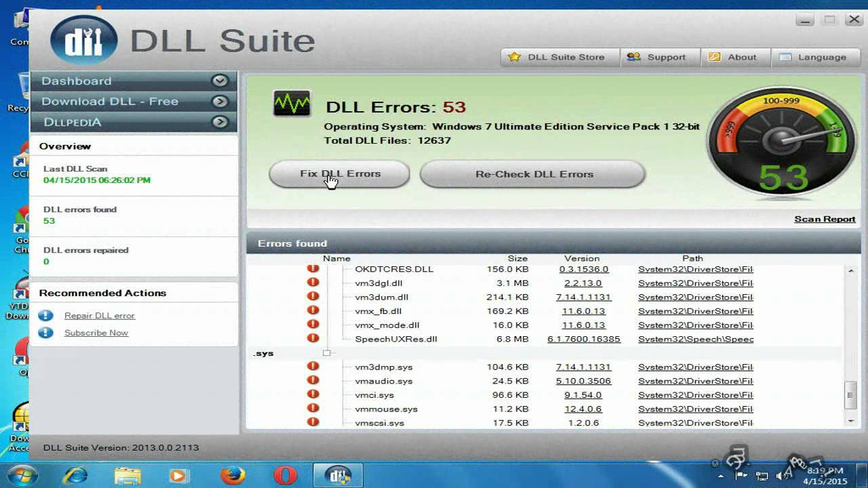The width and height of the screenshot is (868, 488).
Task: Click the green heartbeat monitor icon
Action: tap(292, 104)
